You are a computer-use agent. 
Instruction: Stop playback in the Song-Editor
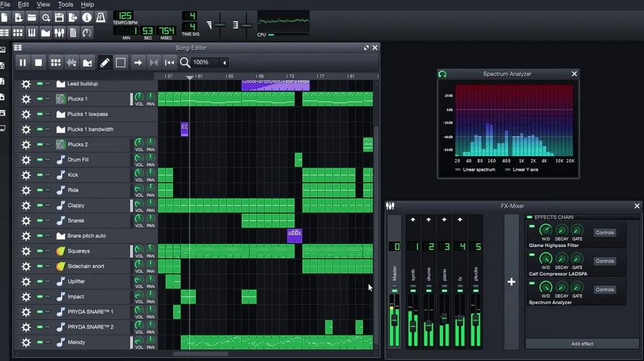point(39,62)
